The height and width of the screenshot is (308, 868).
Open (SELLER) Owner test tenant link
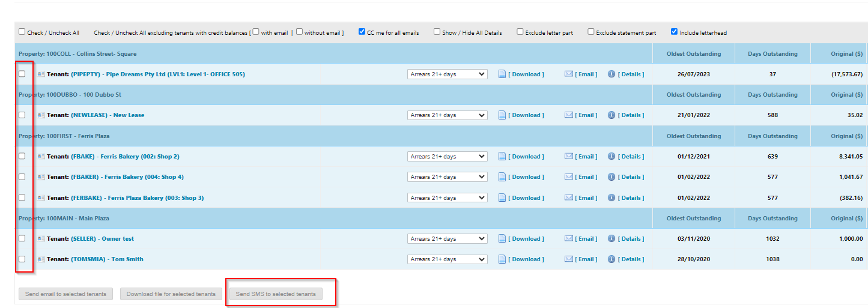click(x=103, y=239)
